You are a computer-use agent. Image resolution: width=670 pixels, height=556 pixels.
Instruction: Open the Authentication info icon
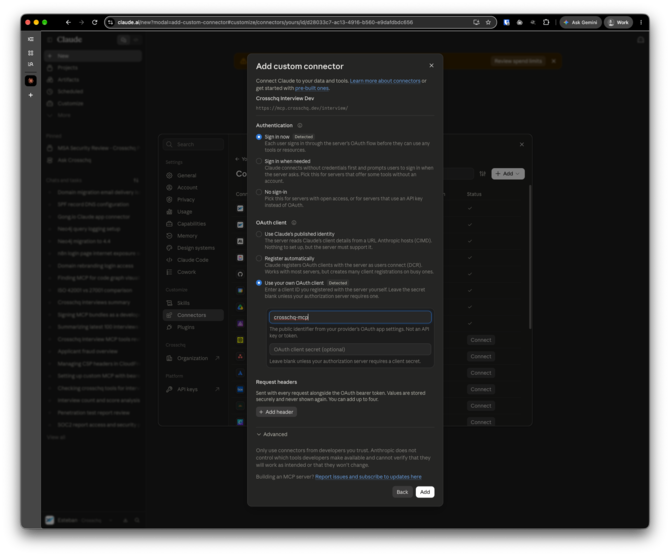[300, 125]
